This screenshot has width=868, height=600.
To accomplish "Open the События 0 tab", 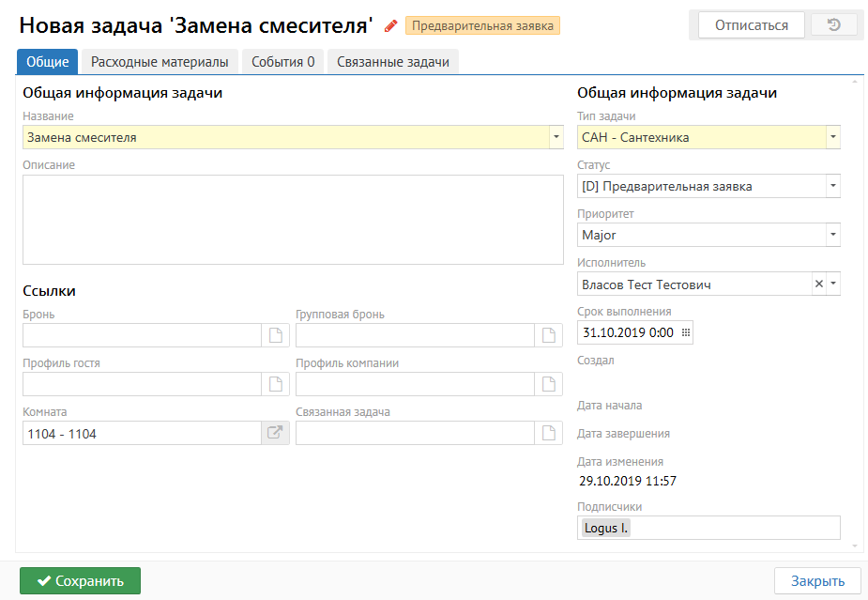I will click(x=283, y=62).
